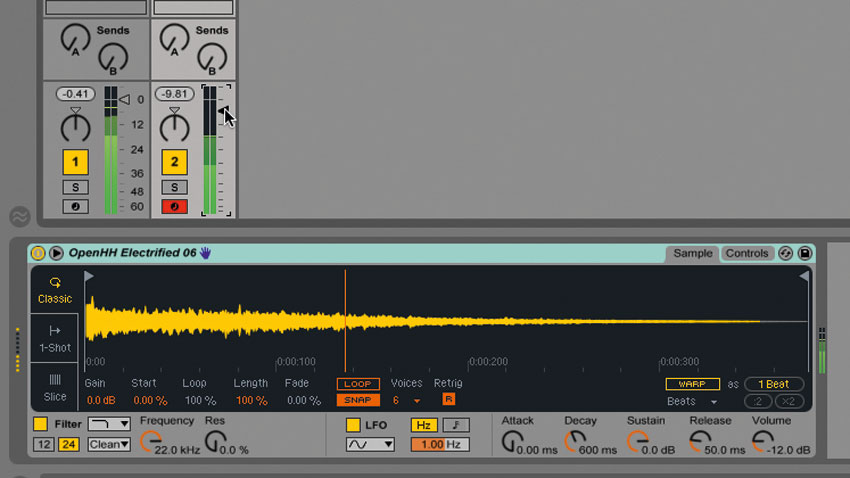
Task: Click track 1 Send A knob
Action: click(x=75, y=39)
